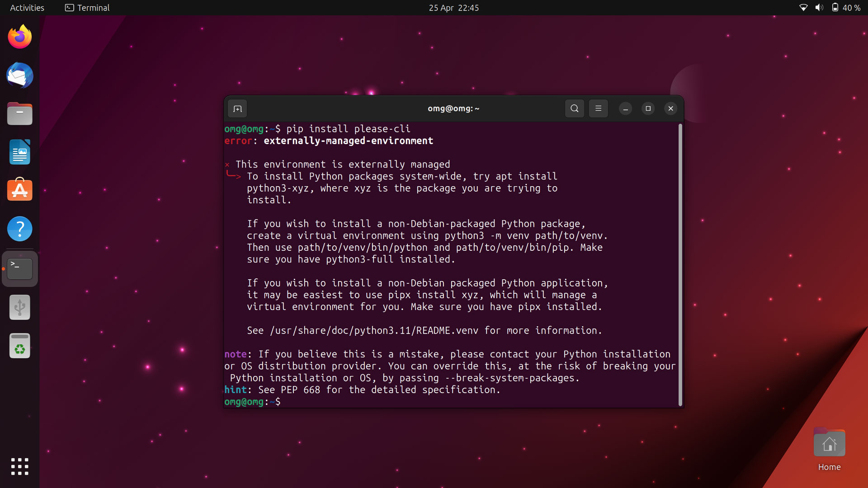Open the USB drive icon in the dock
The width and height of the screenshot is (868, 488).
tap(20, 308)
